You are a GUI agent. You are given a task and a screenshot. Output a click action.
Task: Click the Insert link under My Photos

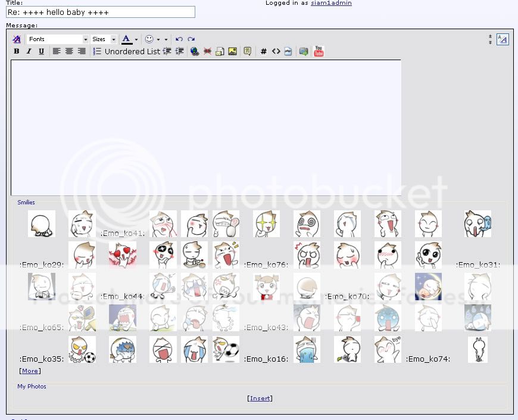260,398
